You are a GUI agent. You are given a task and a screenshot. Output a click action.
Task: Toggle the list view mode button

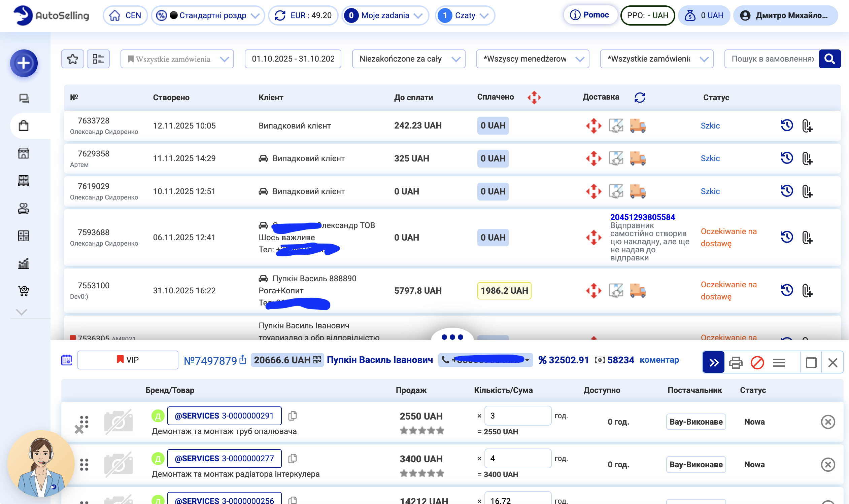(98, 59)
